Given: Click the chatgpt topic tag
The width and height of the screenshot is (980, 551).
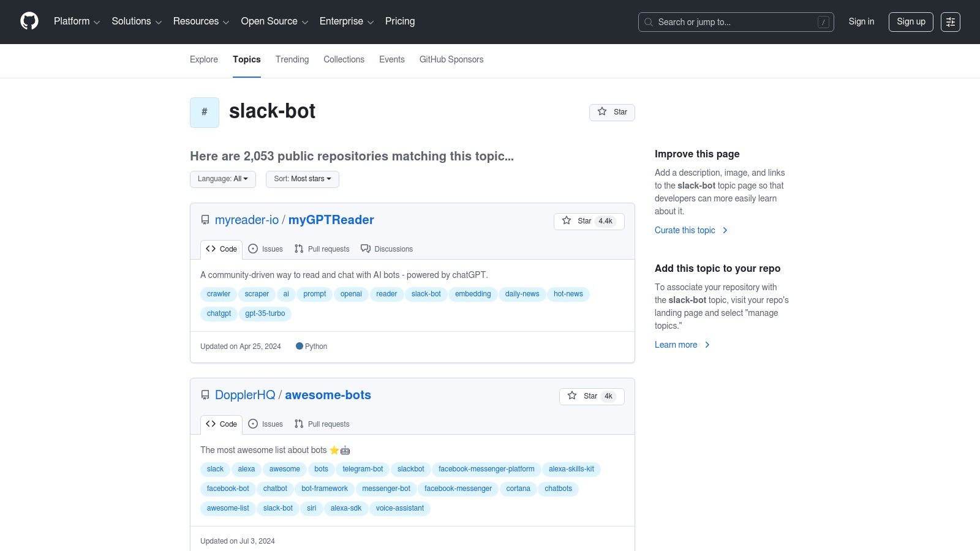Looking at the screenshot, I should (219, 314).
